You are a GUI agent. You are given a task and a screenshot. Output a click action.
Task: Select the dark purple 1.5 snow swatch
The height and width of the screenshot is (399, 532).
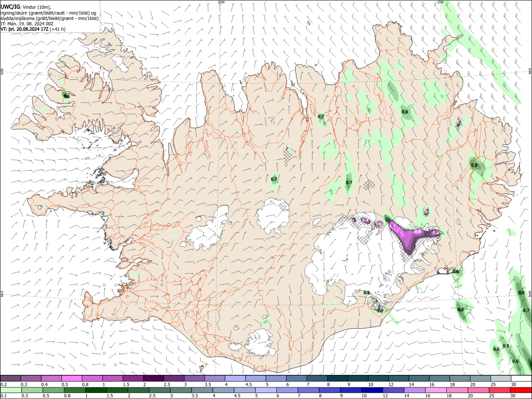click(133, 379)
